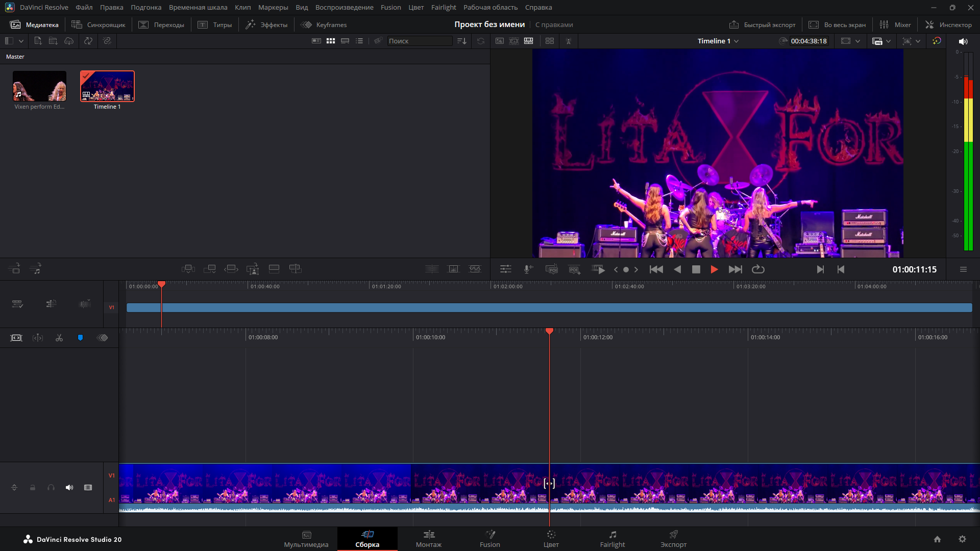The height and width of the screenshot is (551, 980).
Task: Click the play button in viewer
Action: pos(714,269)
